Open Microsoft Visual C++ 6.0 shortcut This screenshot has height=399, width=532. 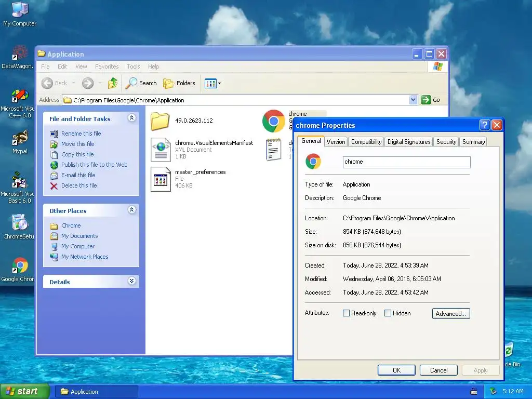[x=18, y=103]
